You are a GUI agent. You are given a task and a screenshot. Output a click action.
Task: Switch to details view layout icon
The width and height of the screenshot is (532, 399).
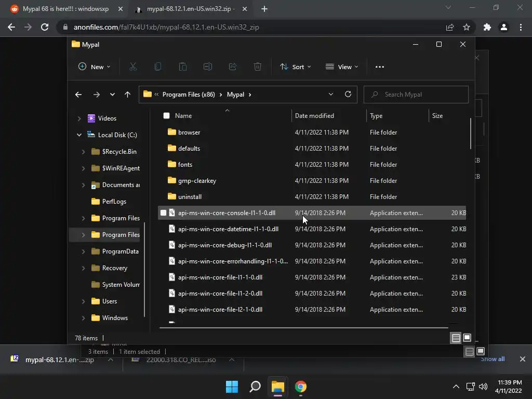tap(456, 338)
